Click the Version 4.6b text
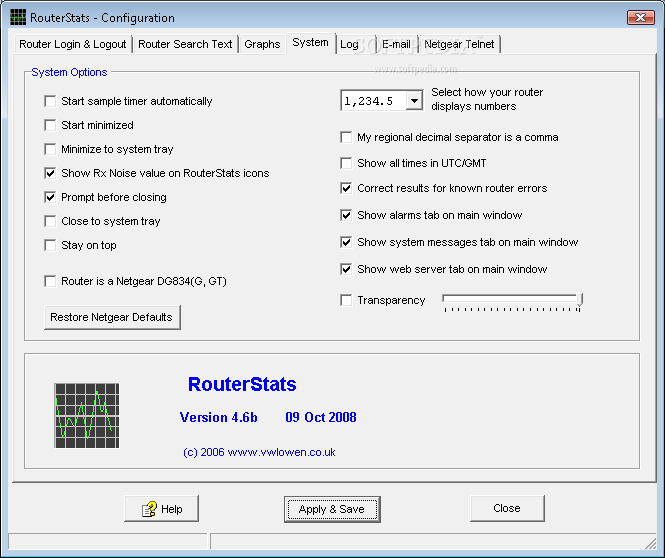 [x=218, y=417]
